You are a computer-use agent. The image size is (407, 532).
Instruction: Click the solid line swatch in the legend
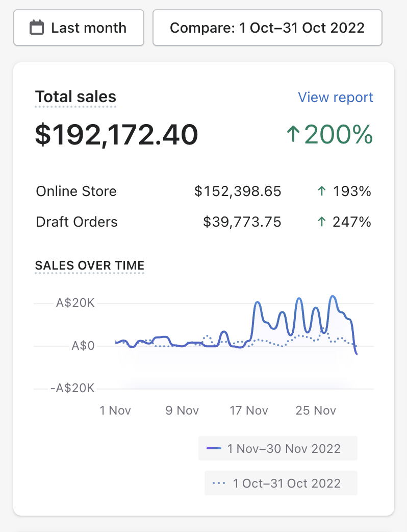tap(214, 449)
